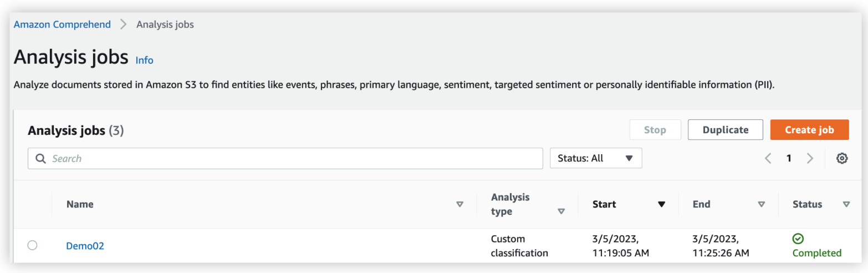Go to previous page arrow
Image resolution: width=868 pixels, height=273 pixels.
[x=768, y=159]
